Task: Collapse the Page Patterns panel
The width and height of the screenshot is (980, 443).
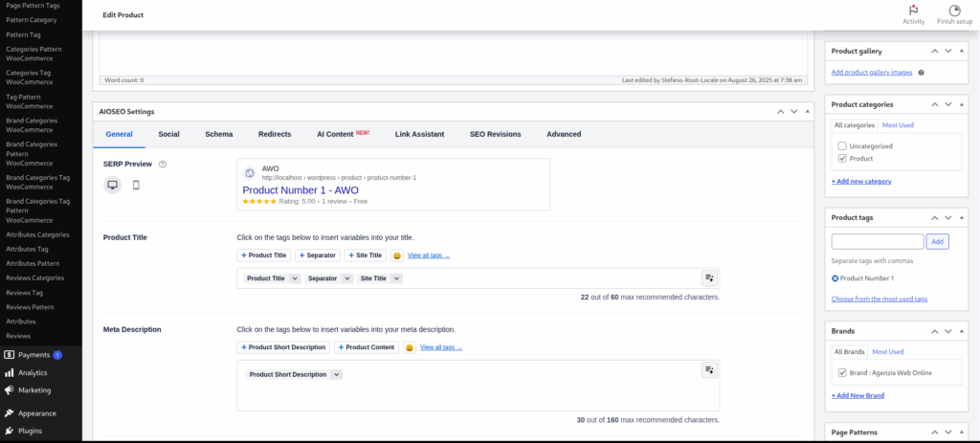Action: click(962, 432)
